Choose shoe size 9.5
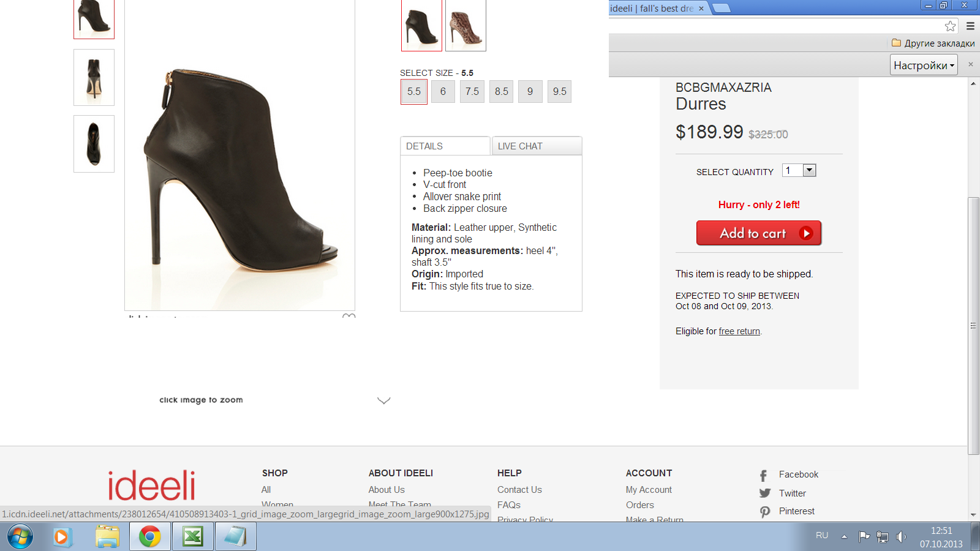Screen dimensions: 980x551 tap(559, 92)
